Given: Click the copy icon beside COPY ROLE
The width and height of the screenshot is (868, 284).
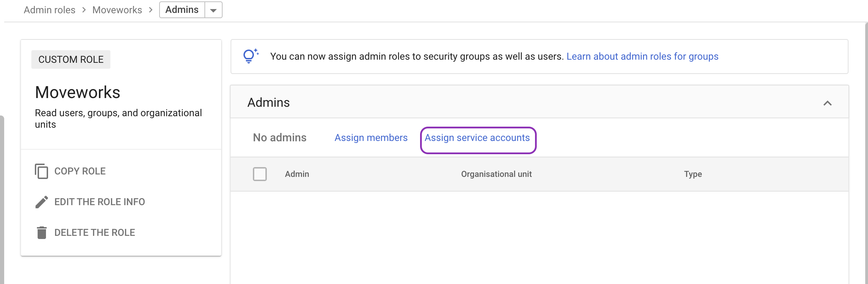Looking at the screenshot, I should [41, 171].
